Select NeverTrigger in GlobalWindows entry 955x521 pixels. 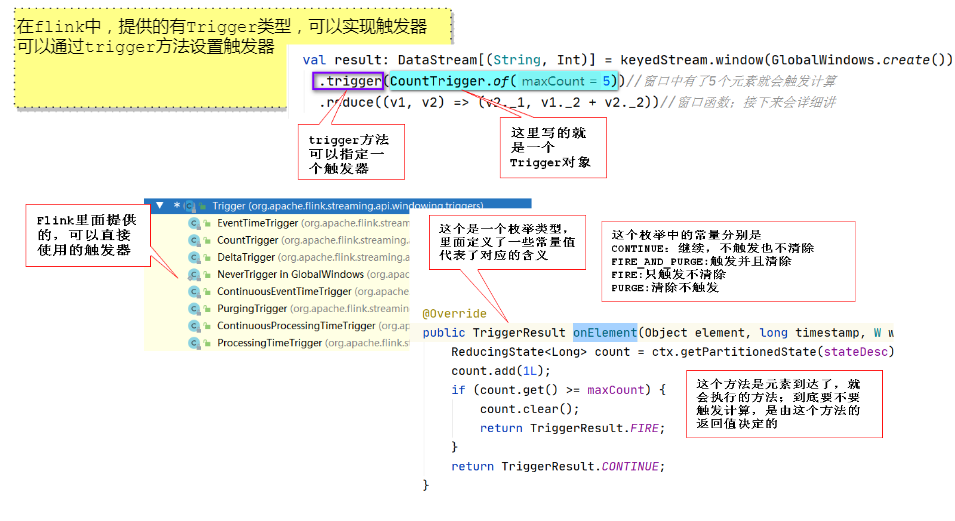tap(291, 274)
